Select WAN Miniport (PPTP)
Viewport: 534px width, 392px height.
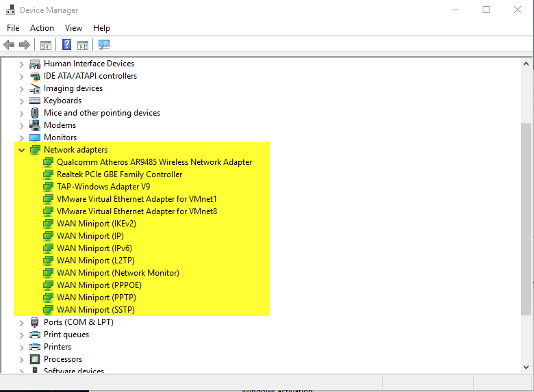click(97, 298)
